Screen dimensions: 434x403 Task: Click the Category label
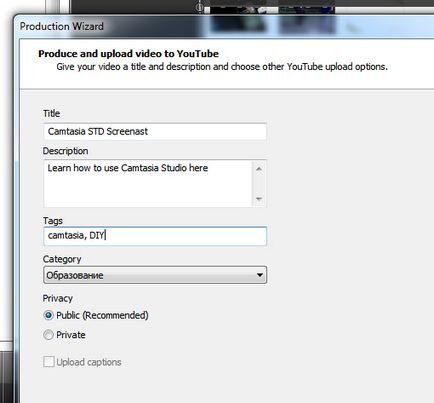pos(62,259)
